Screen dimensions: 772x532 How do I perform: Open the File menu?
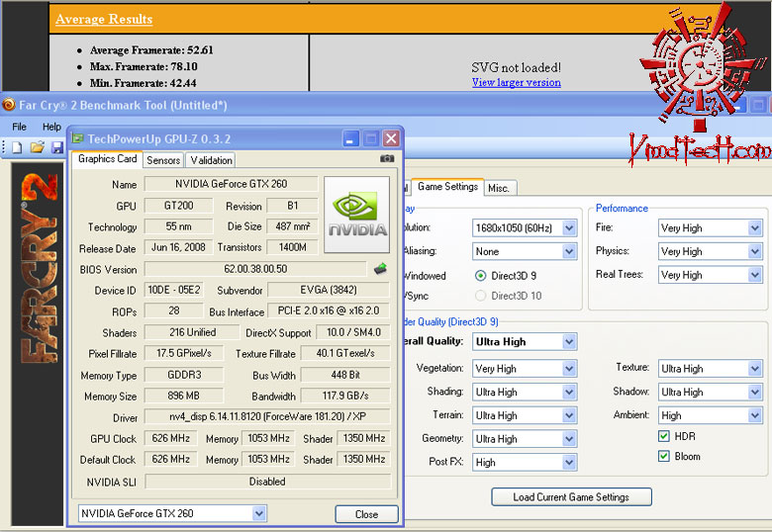click(19, 127)
